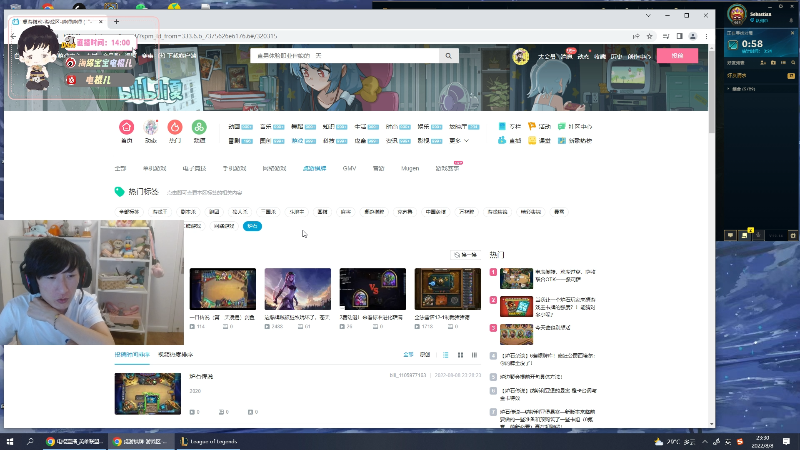The width and height of the screenshot is (800, 450).
Task: Switch to two-column grid view icon
Action: pos(460,355)
